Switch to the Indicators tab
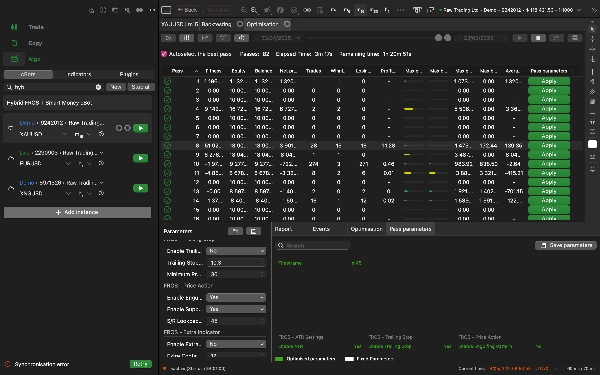600x375 pixels. 79,74
